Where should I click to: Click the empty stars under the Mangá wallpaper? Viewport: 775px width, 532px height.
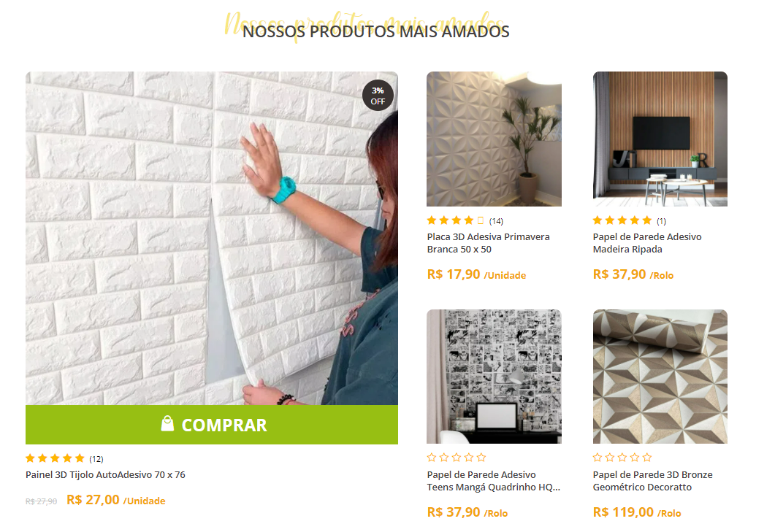coord(457,458)
